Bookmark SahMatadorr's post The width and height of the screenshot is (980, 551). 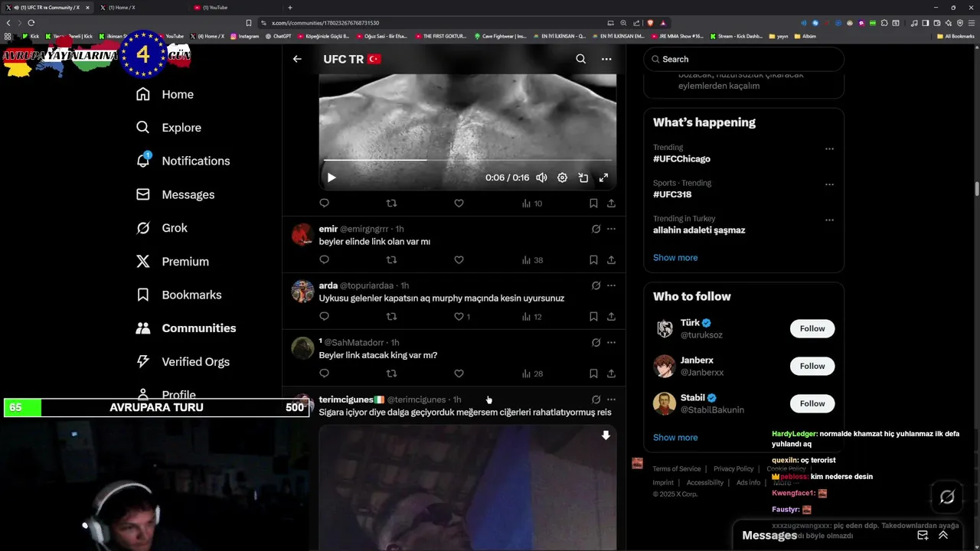593,373
